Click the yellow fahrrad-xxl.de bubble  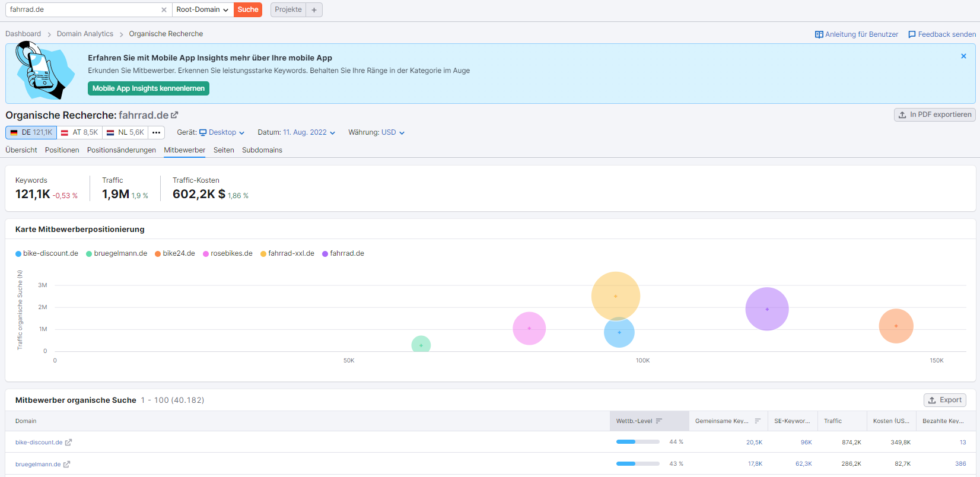(x=616, y=296)
